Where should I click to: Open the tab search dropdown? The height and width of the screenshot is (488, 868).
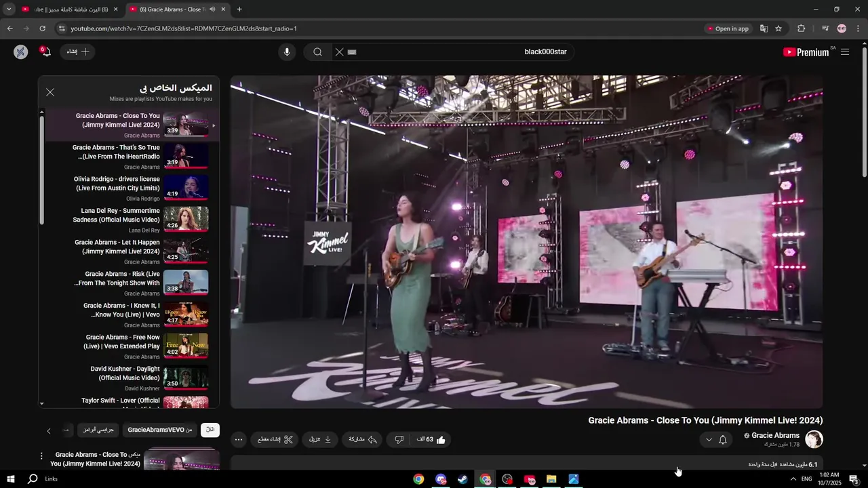[x=9, y=9]
